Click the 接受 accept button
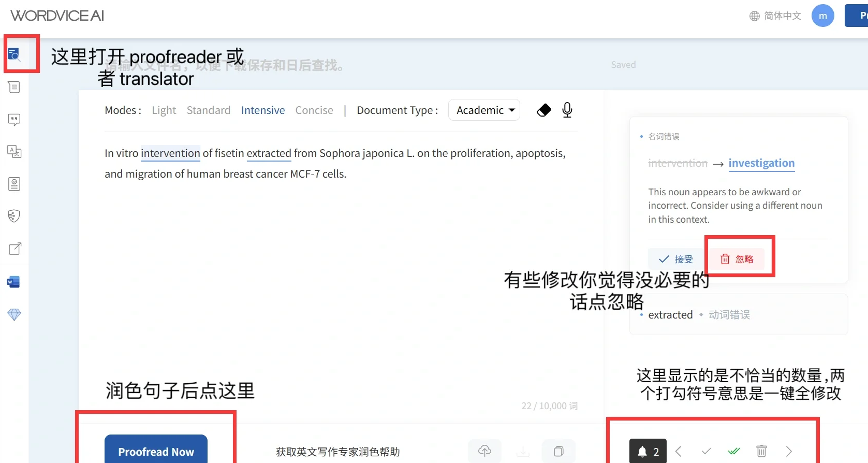 [x=676, y=259]
